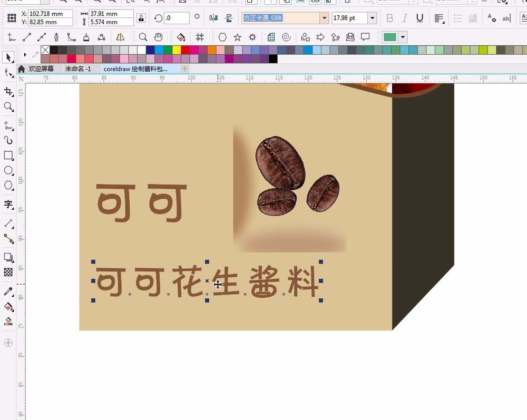Click the X position field
Viewport: 527px width, 420px height.
[51, 14]
